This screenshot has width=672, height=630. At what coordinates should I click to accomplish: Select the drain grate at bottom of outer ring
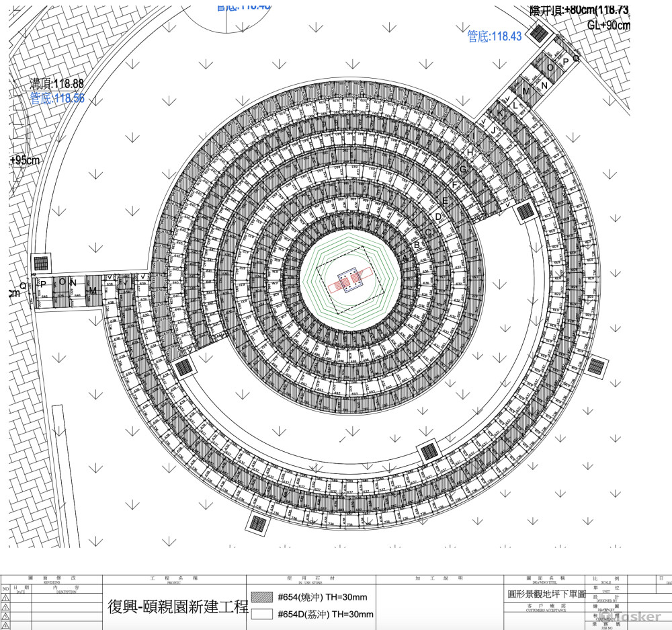coord(257,522)
